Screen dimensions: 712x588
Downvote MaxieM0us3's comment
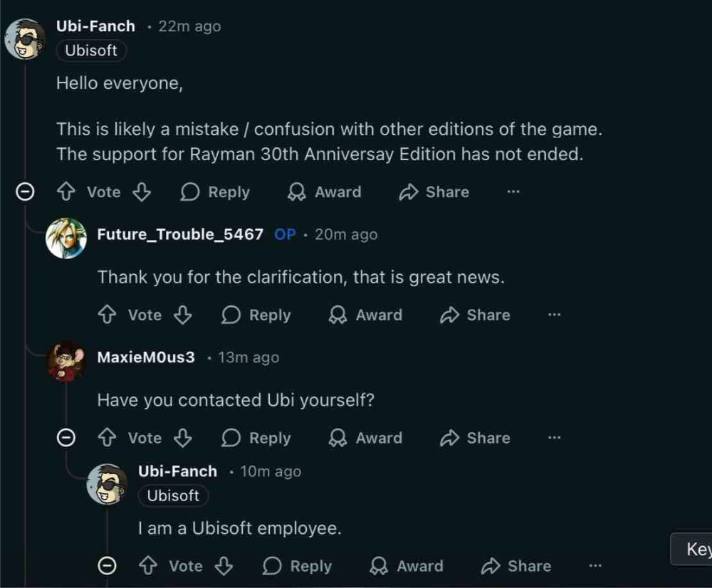coord(183,438)
